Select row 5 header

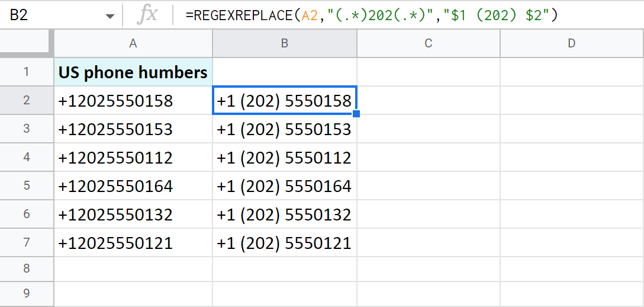27,186
